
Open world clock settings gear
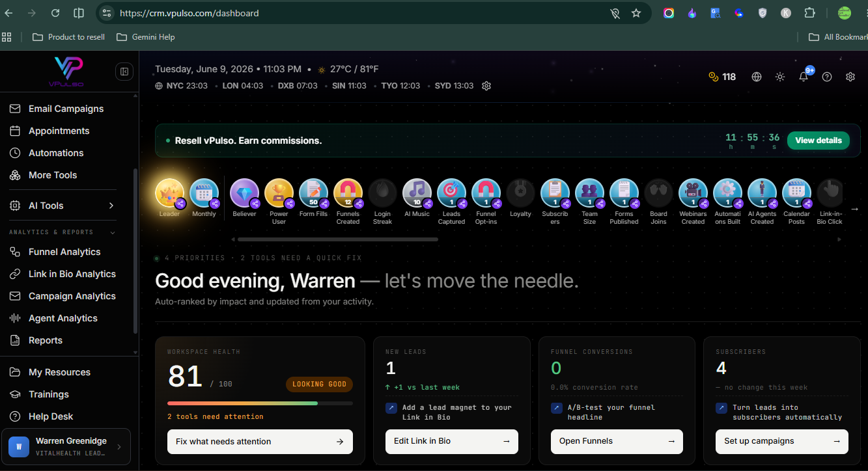coord(486,86)
